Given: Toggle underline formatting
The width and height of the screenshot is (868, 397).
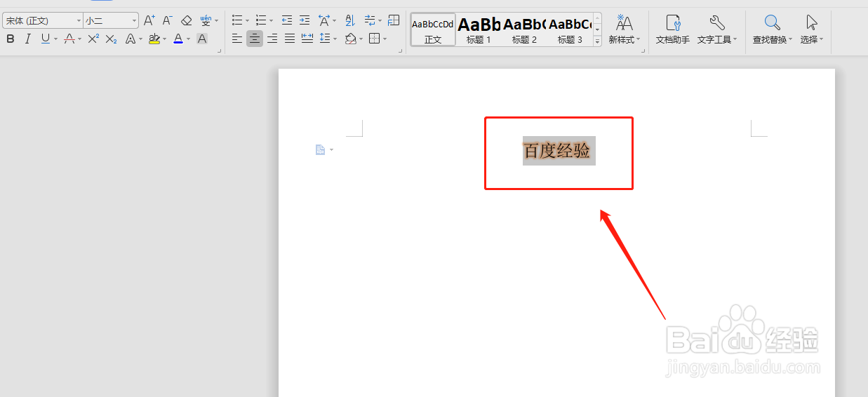Looking at the screenshot, I should point(45,39).
